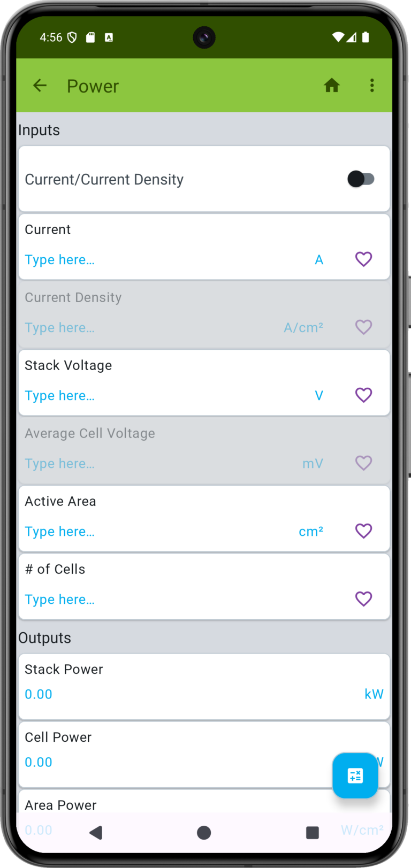Tap the Average Cell Voltage heart icon
Screen dimensions: 411x868
(364, 463)
